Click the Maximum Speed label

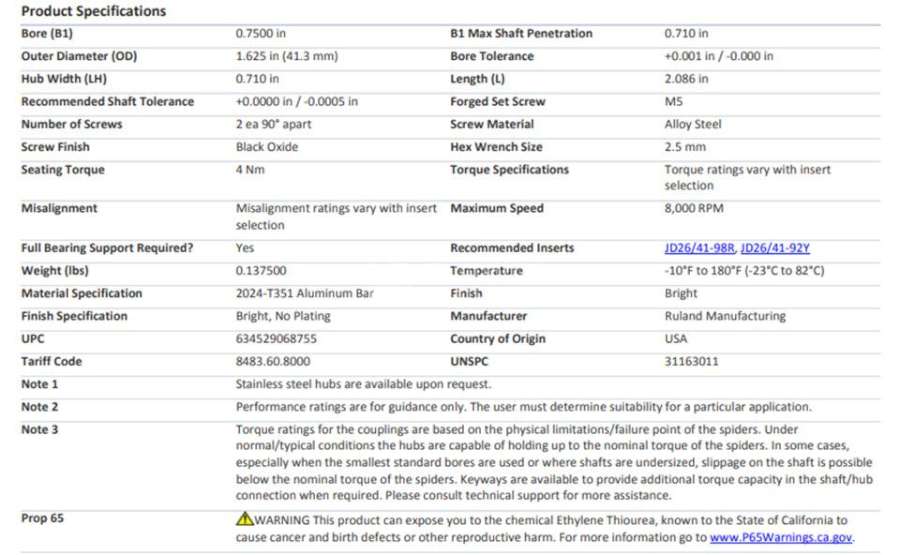pyautogui.click(x=497, y=208)
